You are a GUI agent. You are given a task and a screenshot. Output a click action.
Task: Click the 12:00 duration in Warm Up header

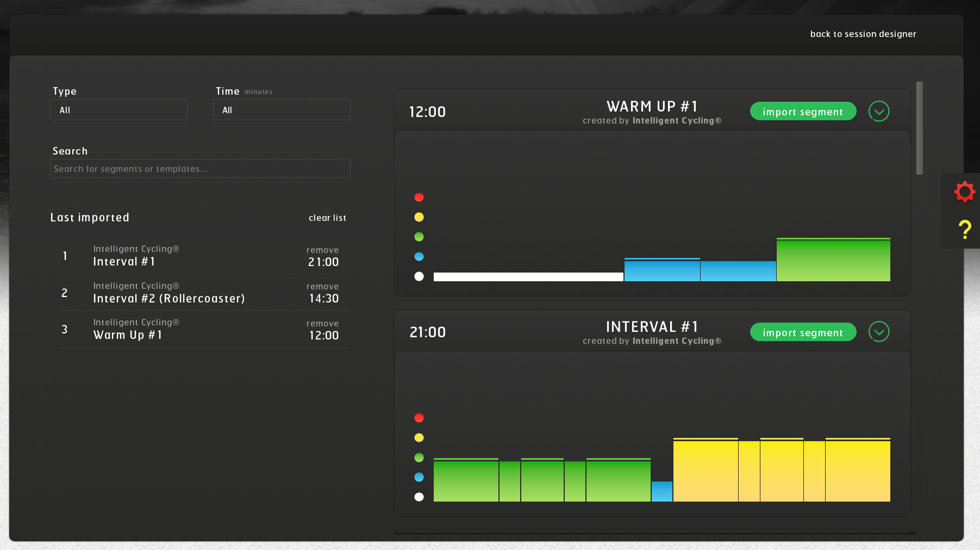(x=427, y=112)
